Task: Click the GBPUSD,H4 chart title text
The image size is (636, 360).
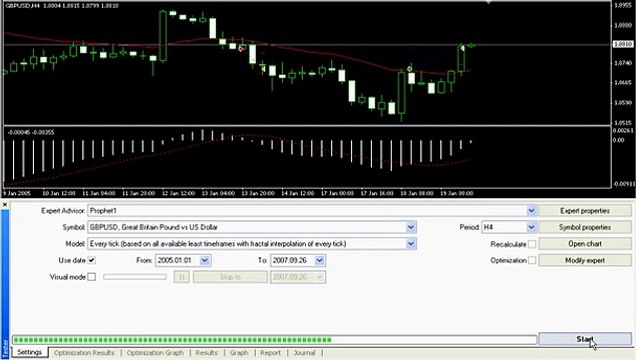Action: [x=22, y=6]
